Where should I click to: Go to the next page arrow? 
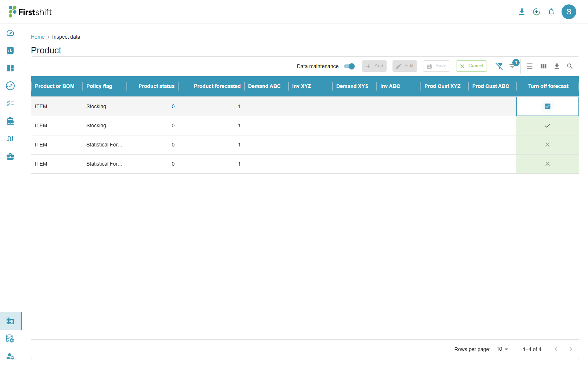click(x=571, y=349)
